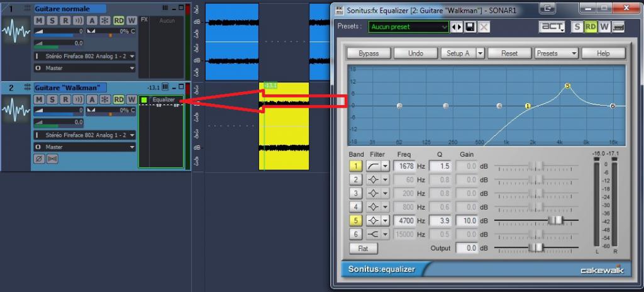
Task: Click the Bypass button
Action: [369, 53]
